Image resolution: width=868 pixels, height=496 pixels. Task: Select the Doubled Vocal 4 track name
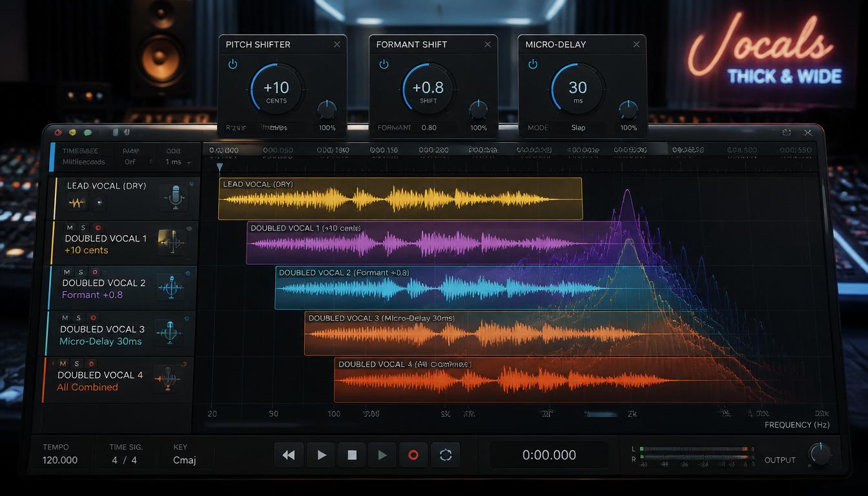(100, 375)
